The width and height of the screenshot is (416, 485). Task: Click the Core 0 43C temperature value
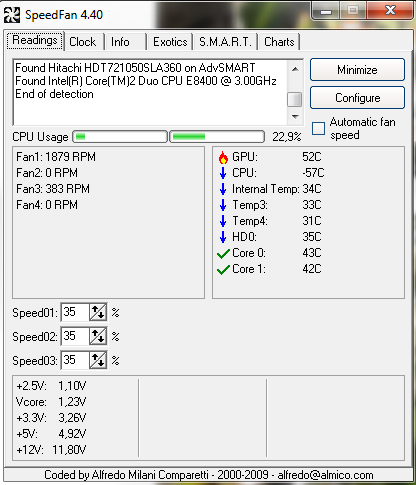(312, 253)
